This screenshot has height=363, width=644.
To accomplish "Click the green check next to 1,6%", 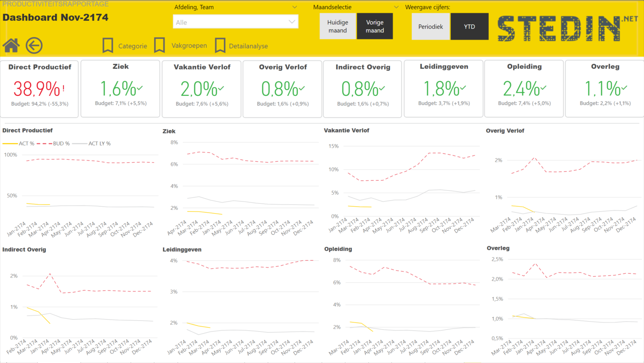I will point(140,88).
